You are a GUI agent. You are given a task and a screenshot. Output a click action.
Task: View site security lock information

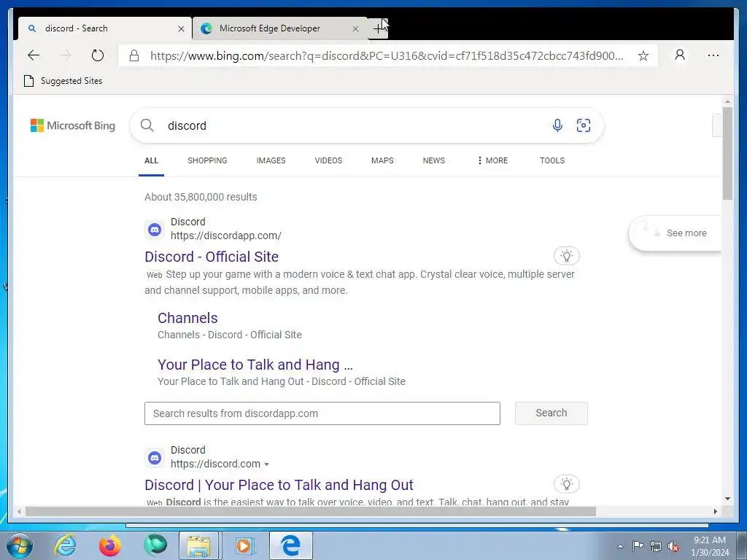134,55
